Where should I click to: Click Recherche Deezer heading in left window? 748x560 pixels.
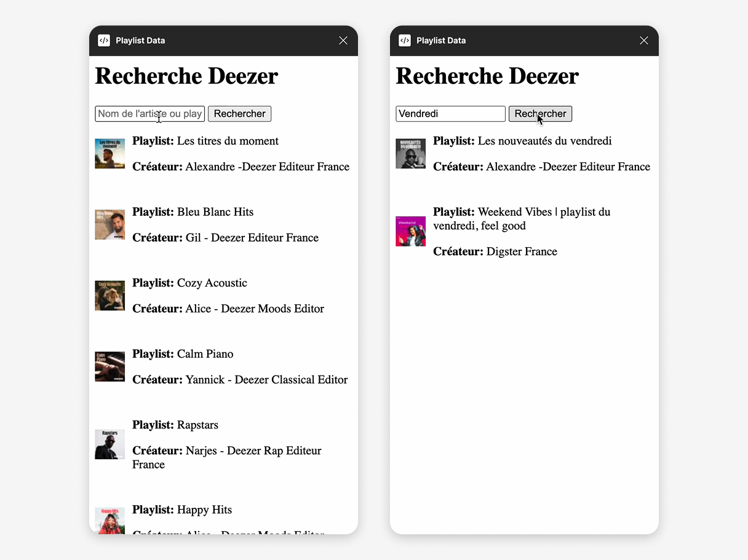(x=186, y=76)
